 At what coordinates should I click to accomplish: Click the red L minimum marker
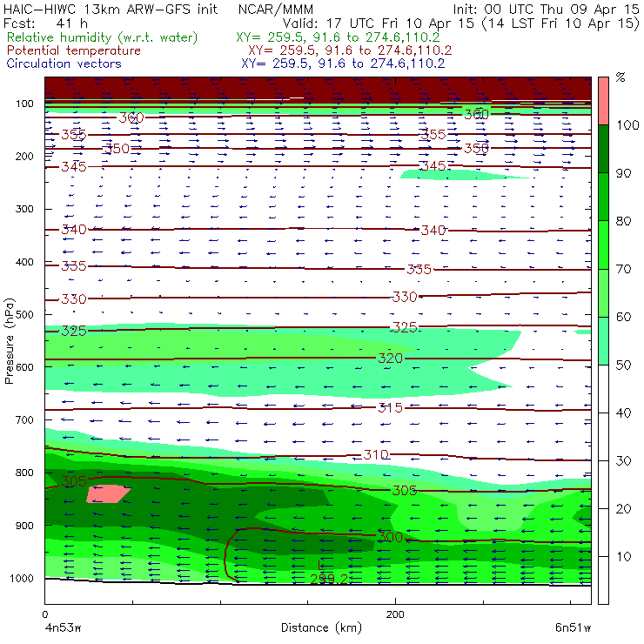pyautogui.click(x=321, y=565)
